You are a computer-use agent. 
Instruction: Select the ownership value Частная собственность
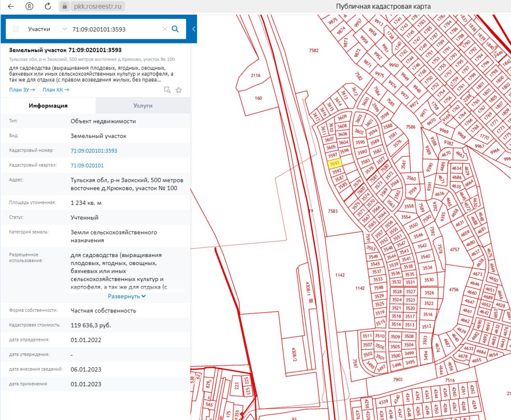coord(103,311)
